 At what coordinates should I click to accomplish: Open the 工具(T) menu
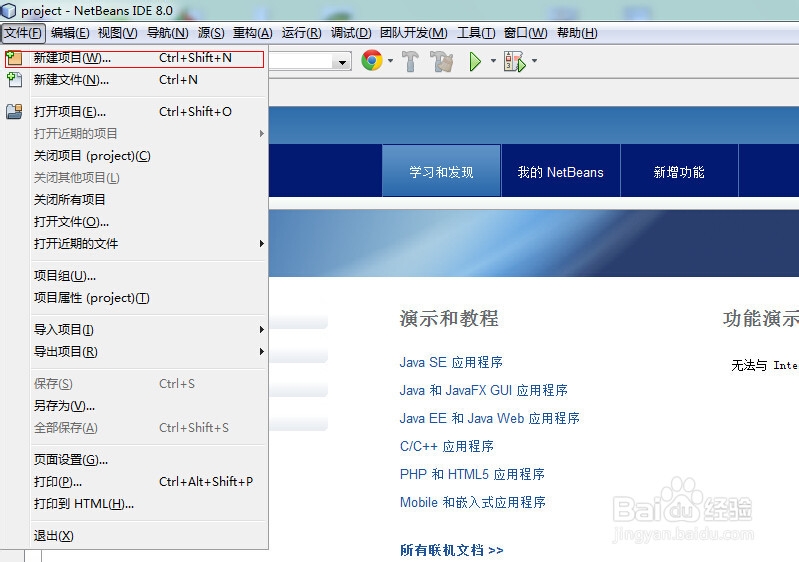[476, 33]
